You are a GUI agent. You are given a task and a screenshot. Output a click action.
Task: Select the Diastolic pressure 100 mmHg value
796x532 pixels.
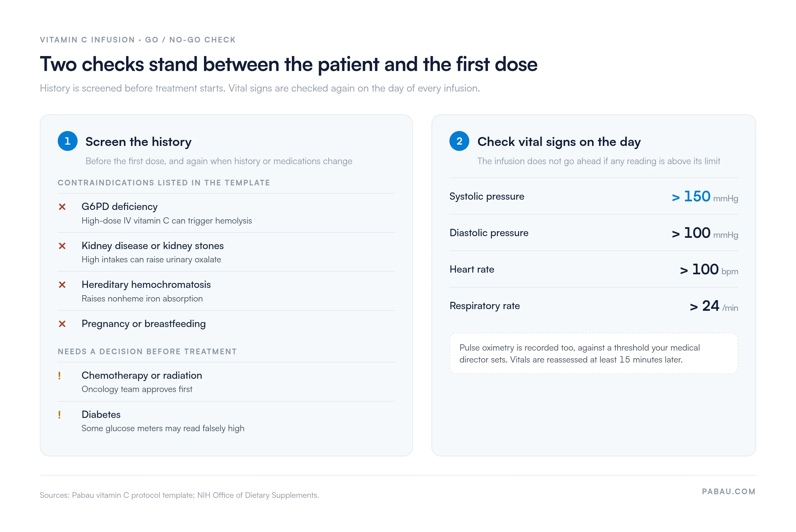pyautogui.click(x=705, y=233)
